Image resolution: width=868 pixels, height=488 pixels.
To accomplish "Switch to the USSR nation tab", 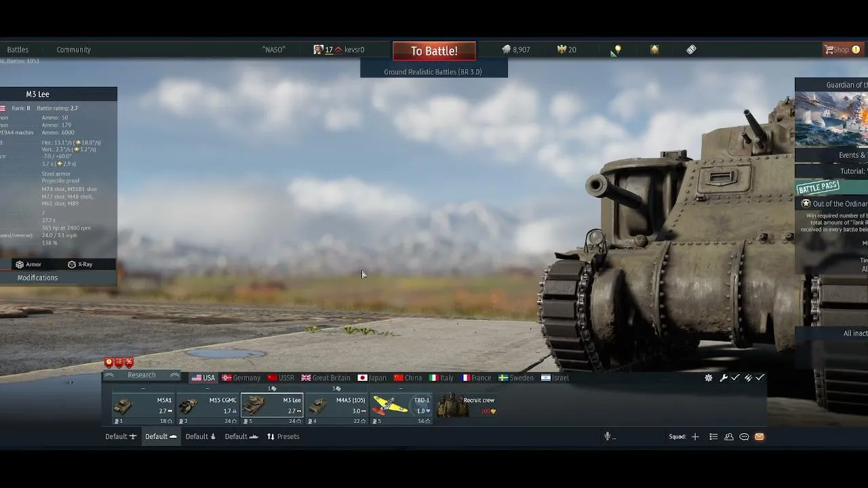I will [281, 378].
